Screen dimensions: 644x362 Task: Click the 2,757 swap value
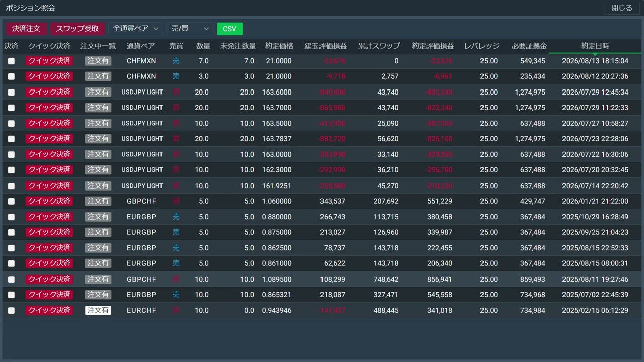coord(390,76)
